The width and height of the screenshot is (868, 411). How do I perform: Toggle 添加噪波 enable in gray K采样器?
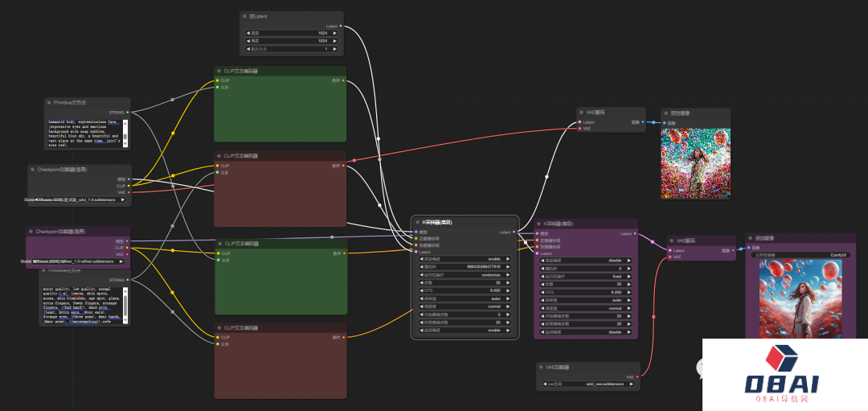click(x=465, y=259)
